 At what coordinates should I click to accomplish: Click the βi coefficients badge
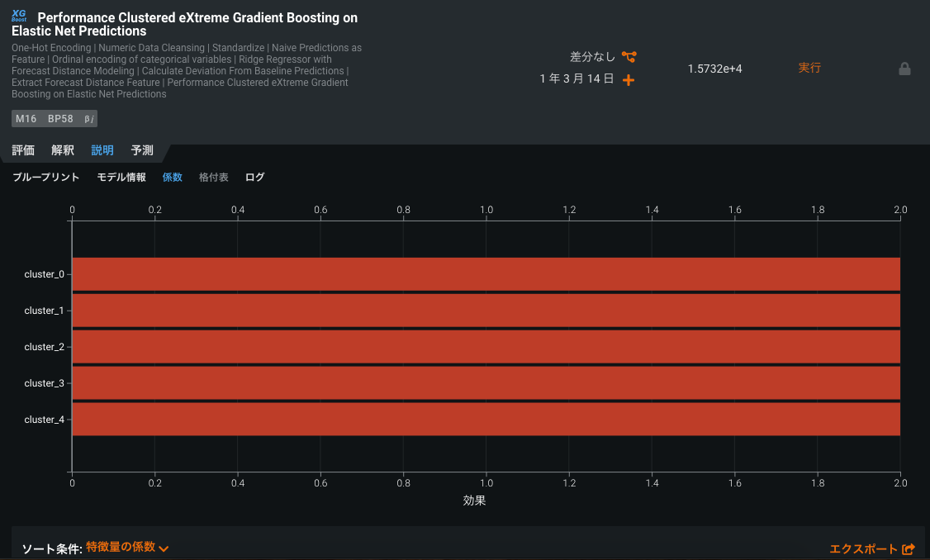click(89, 119)
